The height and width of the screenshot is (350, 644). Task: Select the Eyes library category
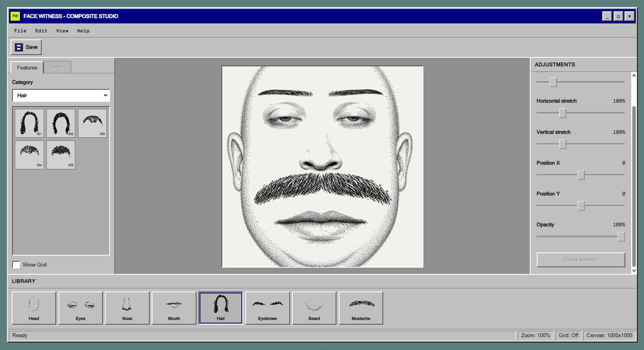click(x=81, y=308)
